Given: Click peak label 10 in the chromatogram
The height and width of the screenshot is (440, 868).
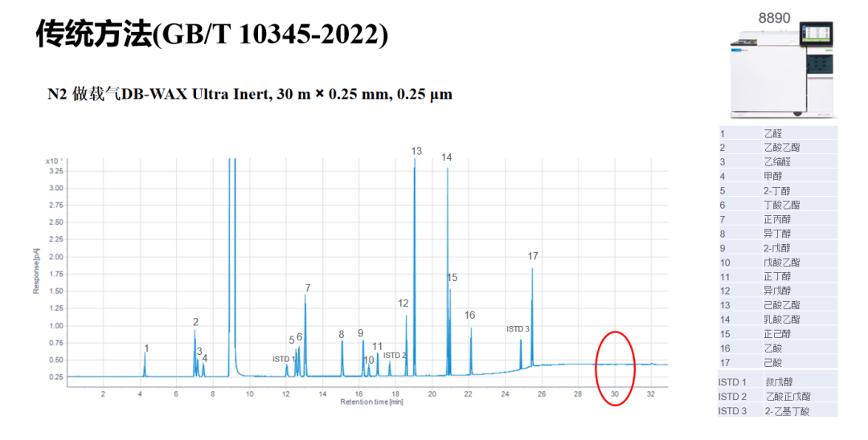Looking at the screenshot, I should click(369, 361).
